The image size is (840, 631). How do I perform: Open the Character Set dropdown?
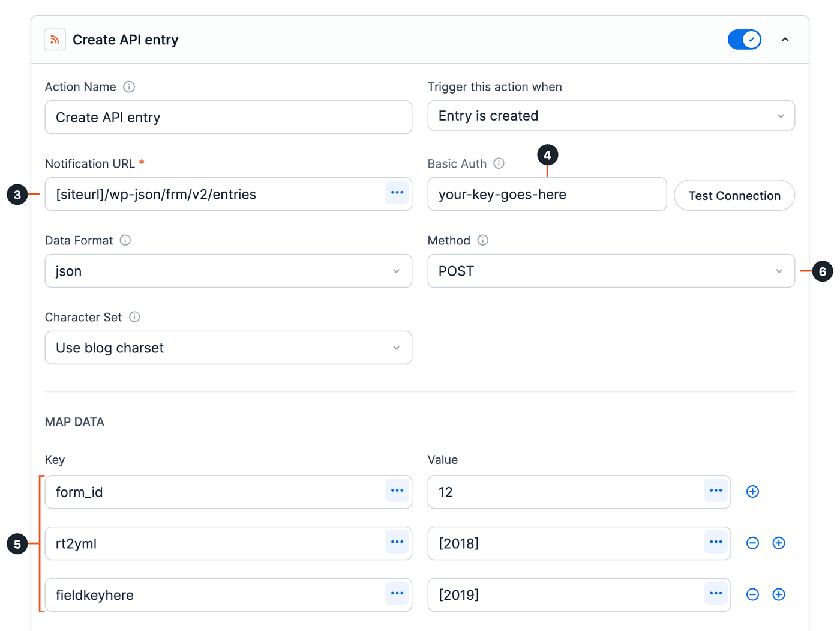229,348
